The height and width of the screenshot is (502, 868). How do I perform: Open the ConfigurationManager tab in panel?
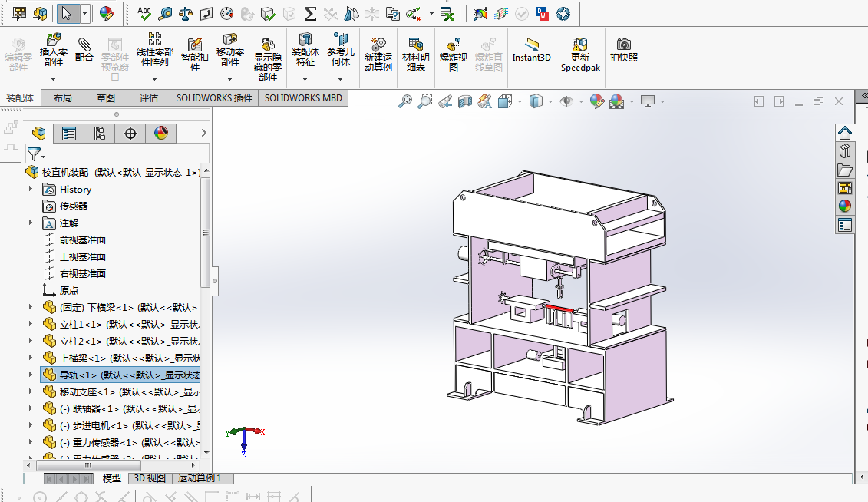100,134
